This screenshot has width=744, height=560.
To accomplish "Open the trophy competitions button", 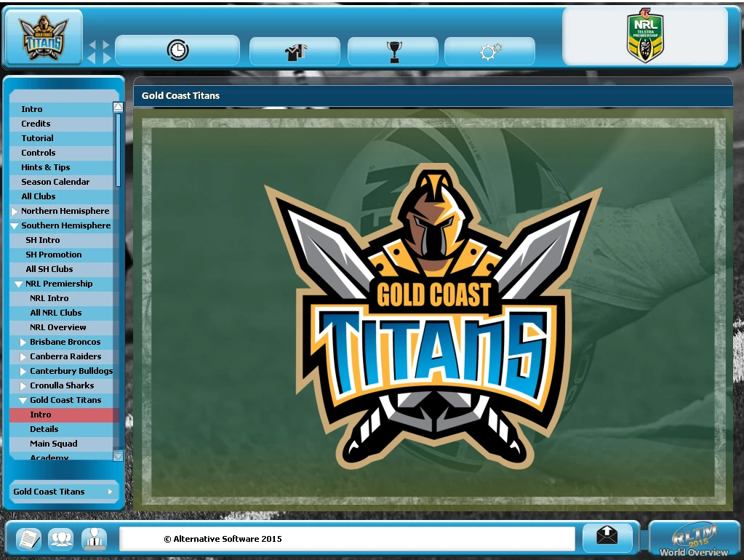I will coord(393,51).
